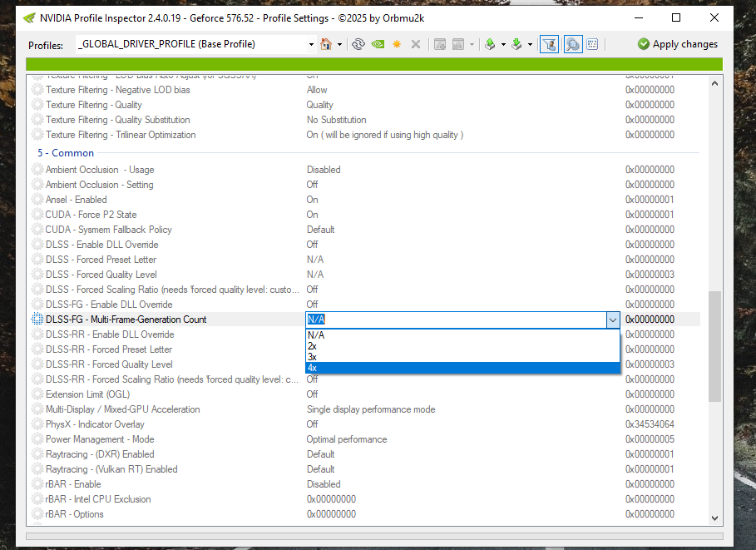Image resolution: width=756 pixels, height=550 pixels.
Task: Click the Apply changes button
Action: [x=678, y=44]
